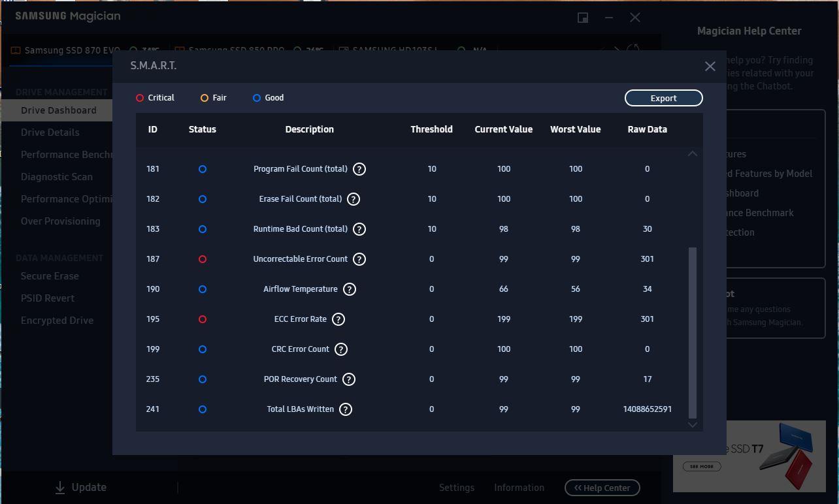The height and width of the screenshot is (504, 839).
Task: Show info for Uncorrectable Error Count
Action: pyautogui.click(x=359, y=259)
